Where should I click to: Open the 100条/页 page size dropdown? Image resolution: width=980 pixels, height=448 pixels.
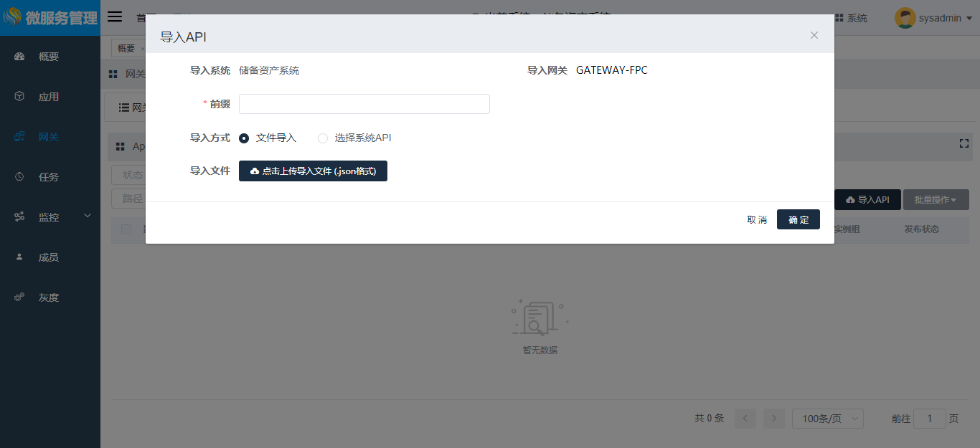827,419
